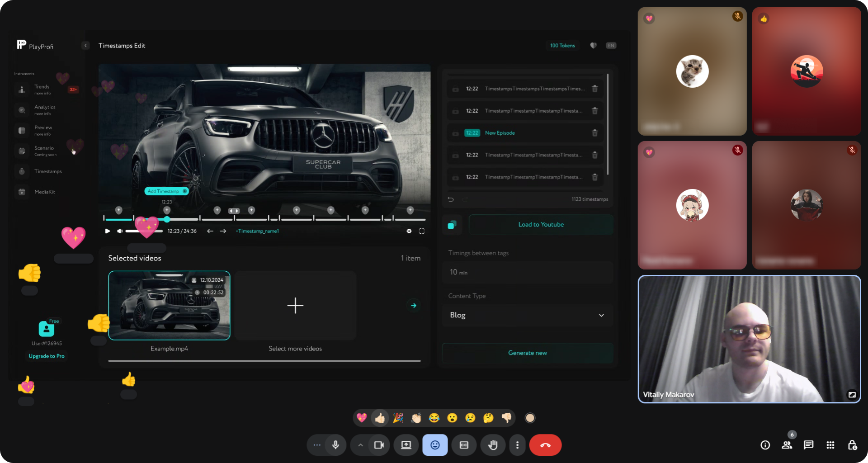Open audio settings three-dot button
Image resolution: width=868 pixels, height=463 pixels.
pyautogui.click(x=317, y=445)
